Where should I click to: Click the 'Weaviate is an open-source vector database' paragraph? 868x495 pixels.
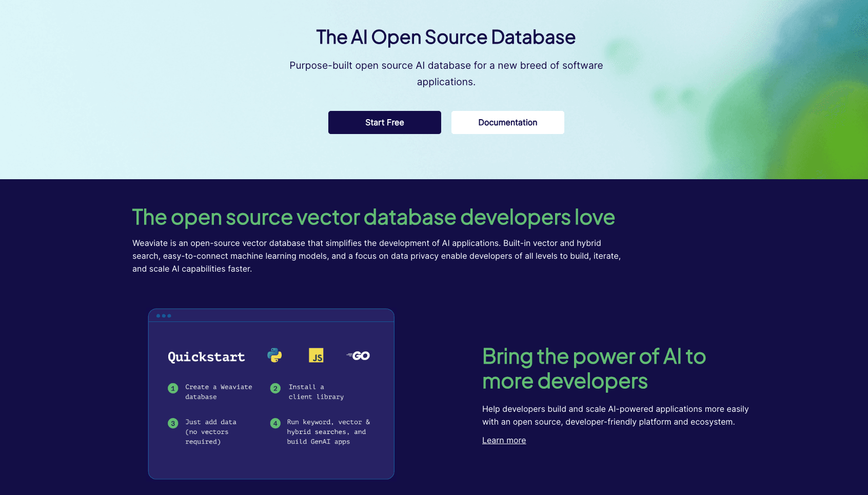pyautogui.click(x=377, y=256)
